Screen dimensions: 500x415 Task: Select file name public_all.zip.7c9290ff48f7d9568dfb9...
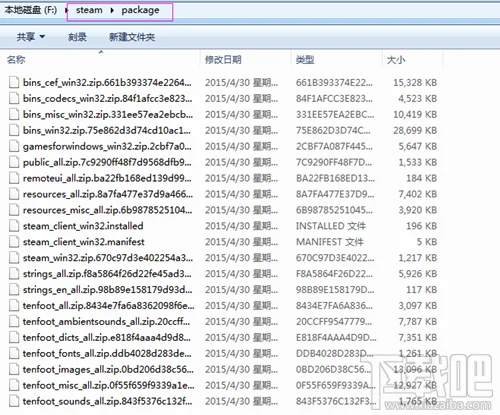[x=107, y=162]
